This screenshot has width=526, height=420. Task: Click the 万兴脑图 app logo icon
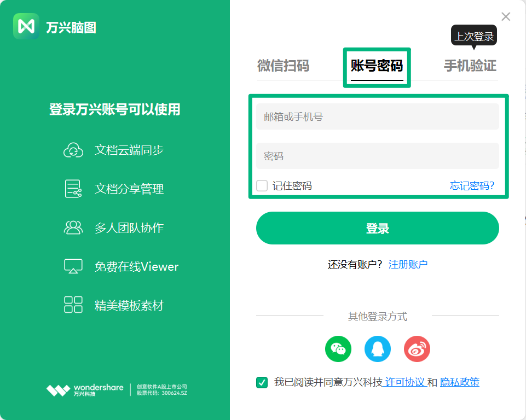tap(26, 26)
